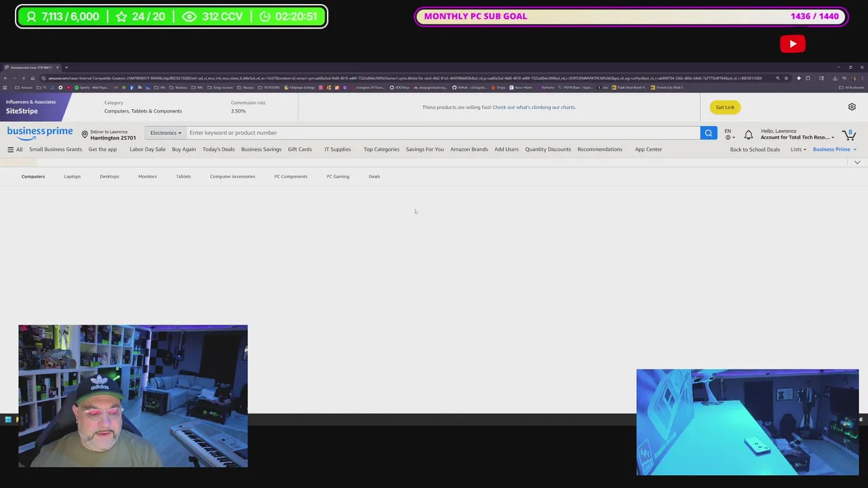Open the Top Categories link
Screen dimensions: 868x488
pyautogui.click(x=381, y=149)
